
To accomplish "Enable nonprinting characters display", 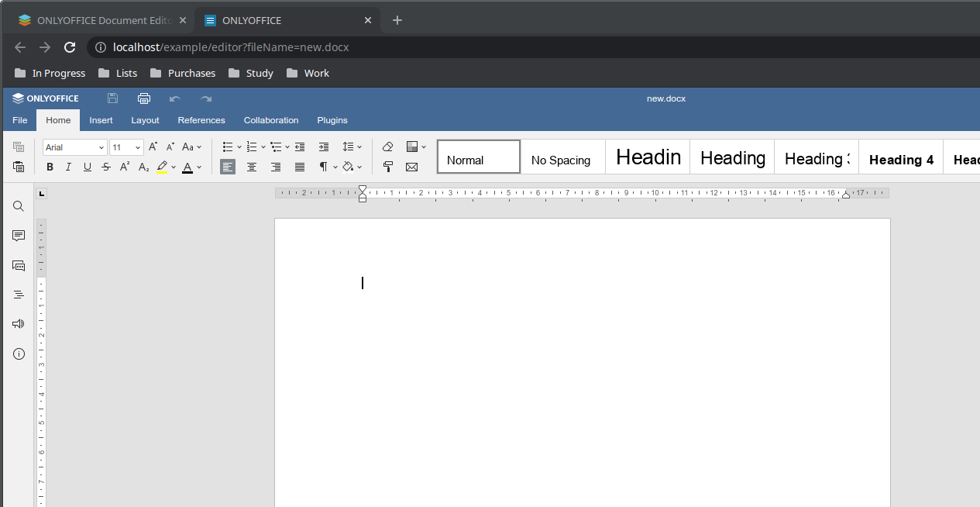I will [322, 167].
